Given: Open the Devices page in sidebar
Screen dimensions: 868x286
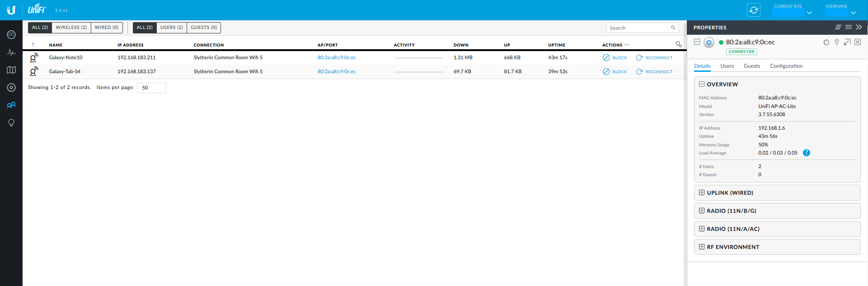Looking at the screenshot, I should point(11,88).
